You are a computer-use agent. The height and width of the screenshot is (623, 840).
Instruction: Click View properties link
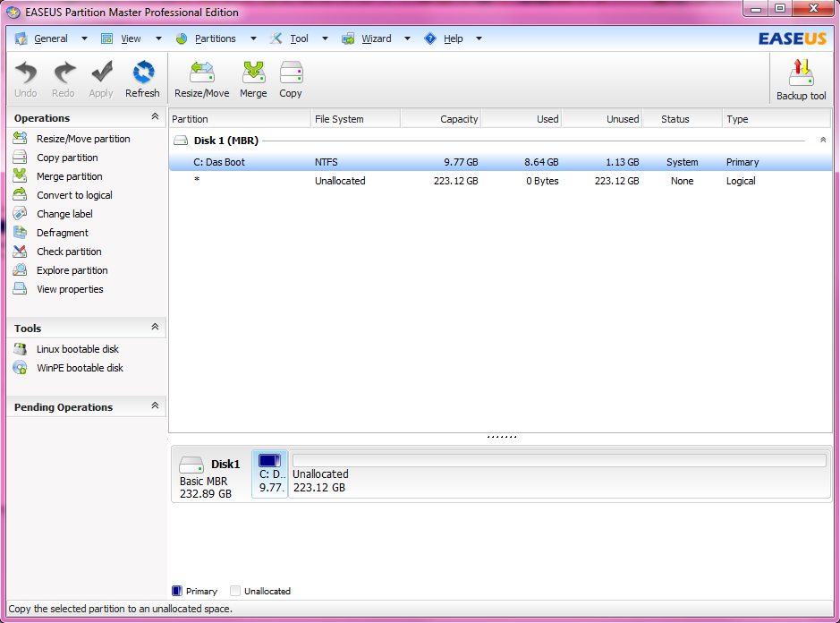point(70,289)
